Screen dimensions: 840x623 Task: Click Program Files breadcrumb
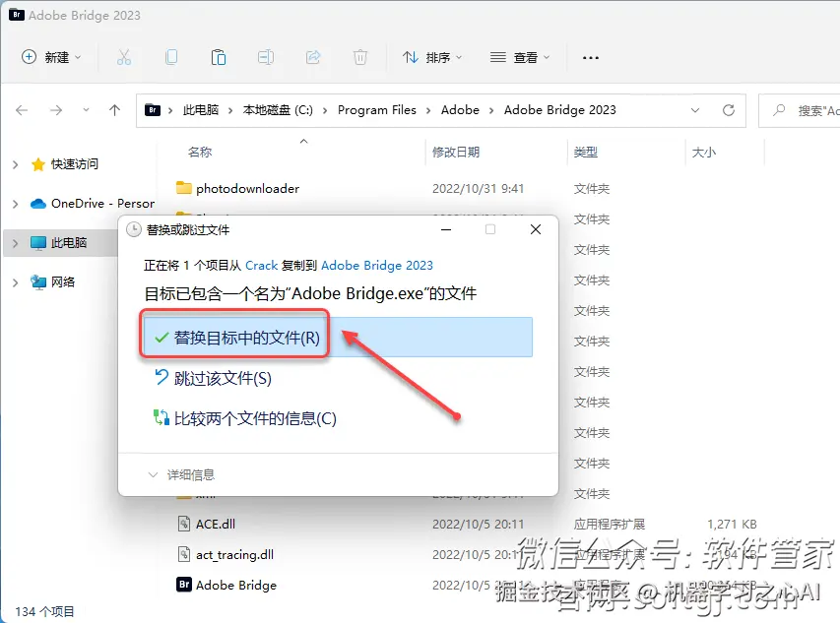tap(376, 110)
